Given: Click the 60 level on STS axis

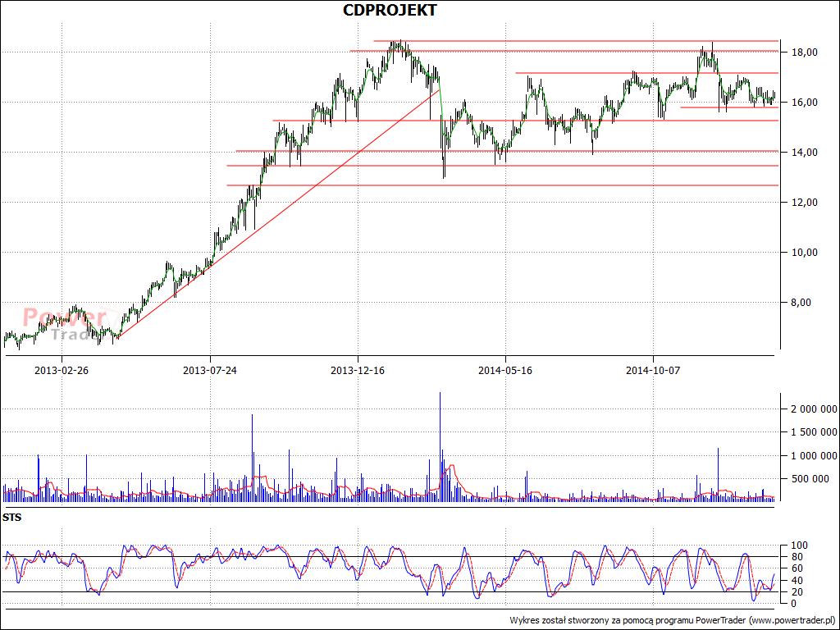Looking at the screenshot, I should tap(798, 568).
